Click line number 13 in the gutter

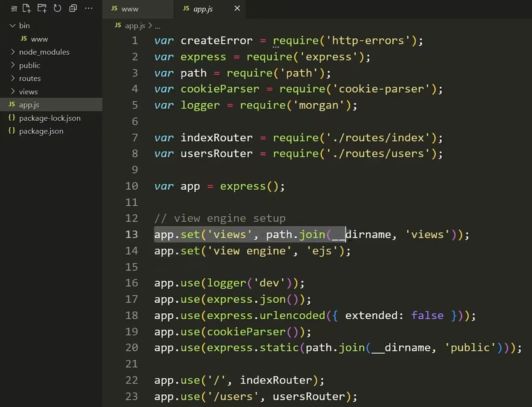click(x=131, y=234)
